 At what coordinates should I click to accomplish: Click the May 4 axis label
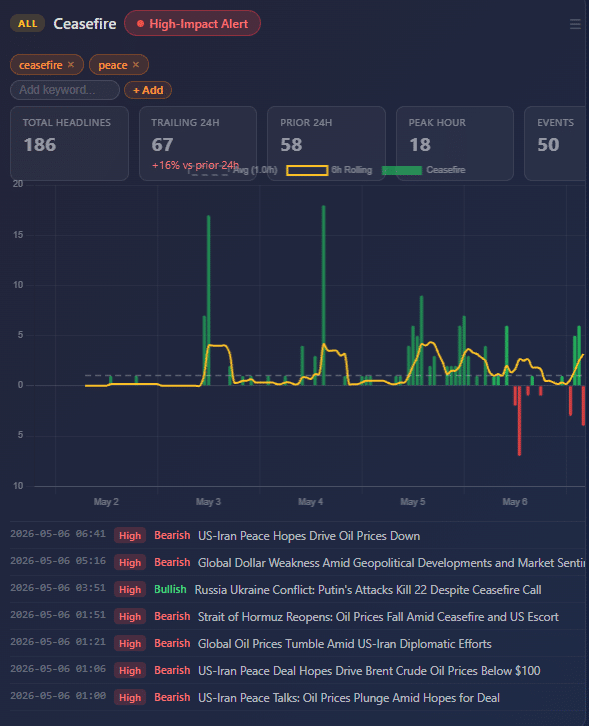tap(311, 501)
